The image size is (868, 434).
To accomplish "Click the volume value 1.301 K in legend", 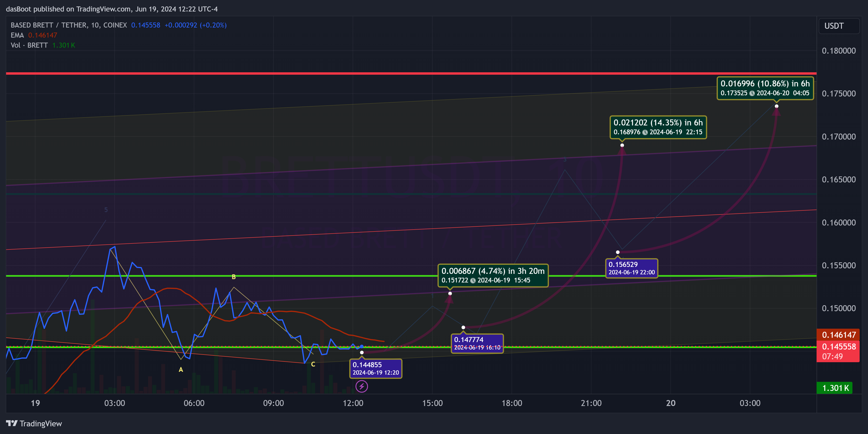I will point(64,45).
